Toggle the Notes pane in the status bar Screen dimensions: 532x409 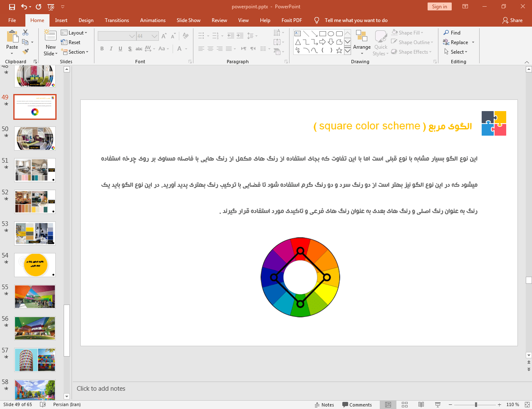click(x=324, y=404)
